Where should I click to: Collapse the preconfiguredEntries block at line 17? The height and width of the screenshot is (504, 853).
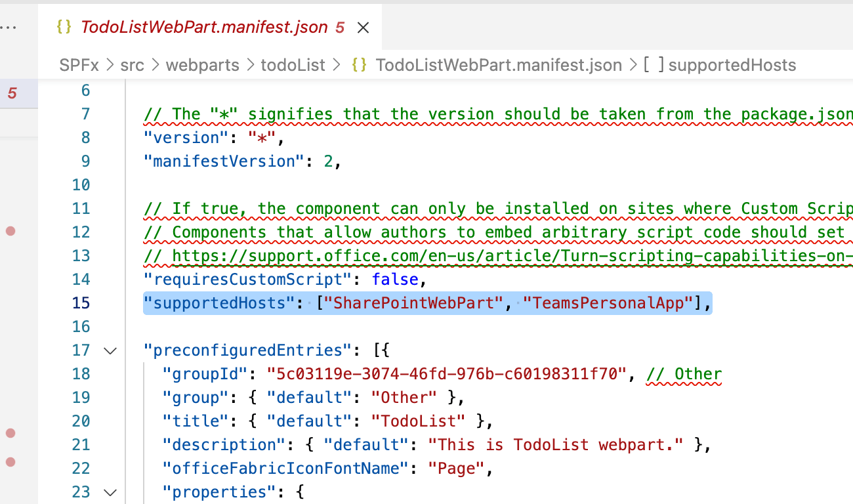(110, 350)
